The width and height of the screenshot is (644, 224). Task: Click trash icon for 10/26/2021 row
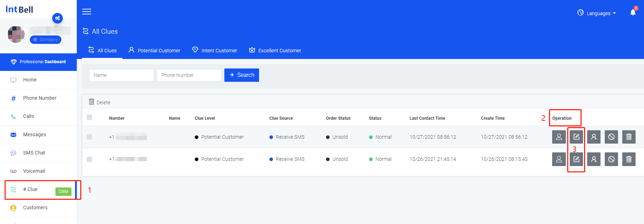tap(629, 159)
